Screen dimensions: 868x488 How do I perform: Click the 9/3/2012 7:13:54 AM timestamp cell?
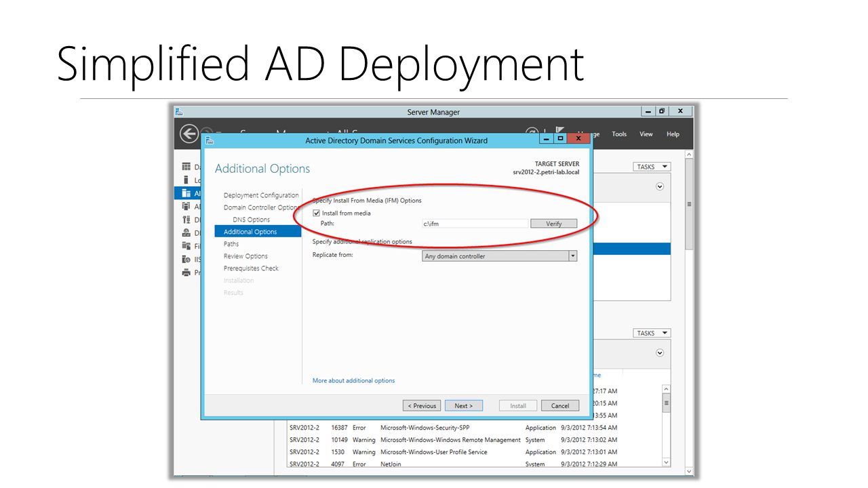(589, 428)
